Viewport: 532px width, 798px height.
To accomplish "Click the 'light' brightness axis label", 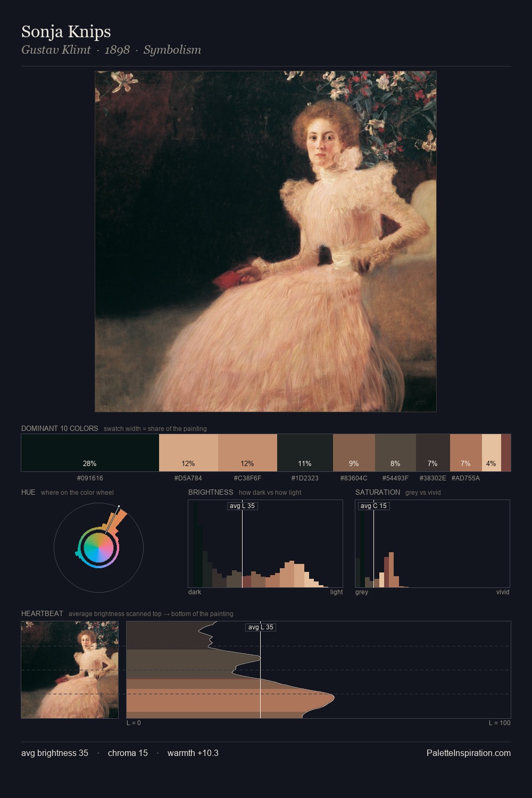I will click(337, 592).
